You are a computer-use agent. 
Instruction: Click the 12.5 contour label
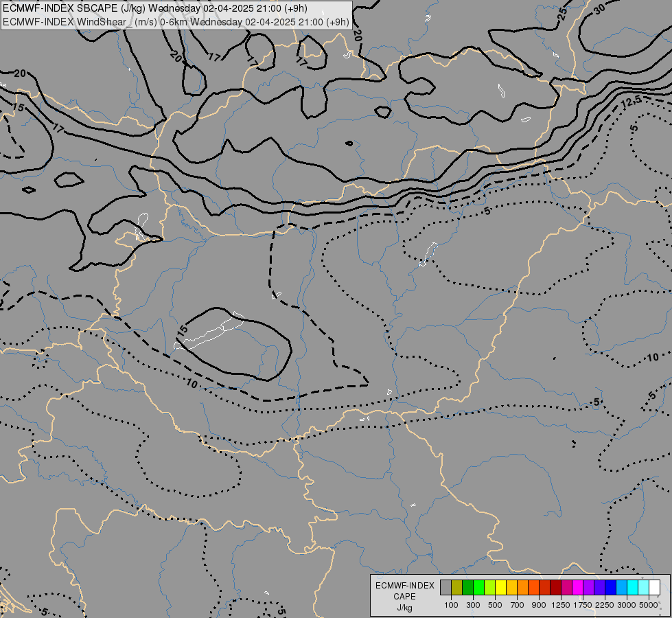coord(630,102)
